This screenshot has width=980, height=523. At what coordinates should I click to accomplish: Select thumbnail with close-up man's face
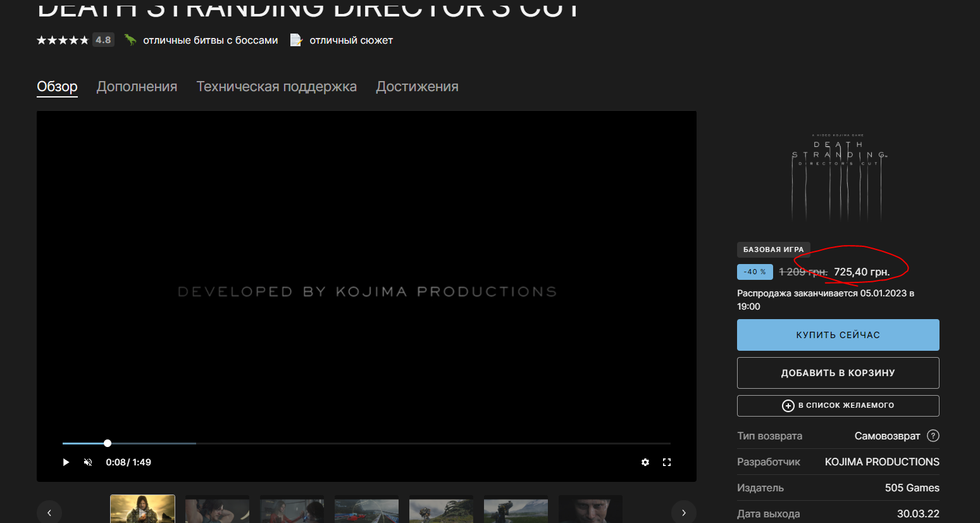click(x=590, y=510)
